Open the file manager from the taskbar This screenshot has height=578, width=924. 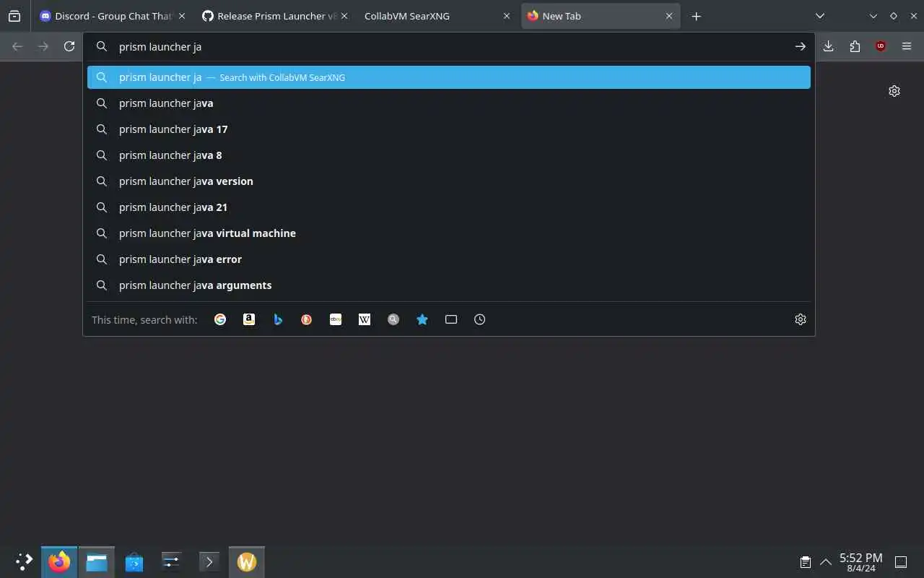(x=97, y=561)
